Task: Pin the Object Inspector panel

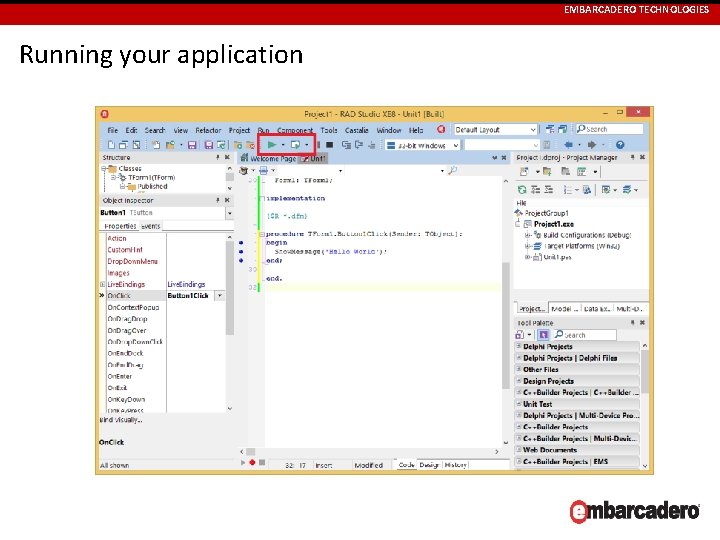Action: (218, 200)
